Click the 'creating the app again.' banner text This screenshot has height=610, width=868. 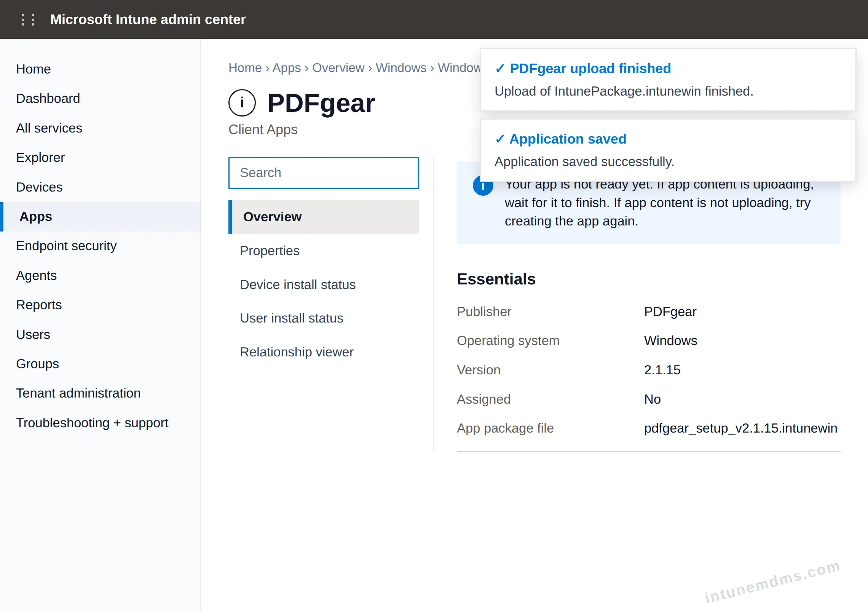pos(571,221)
